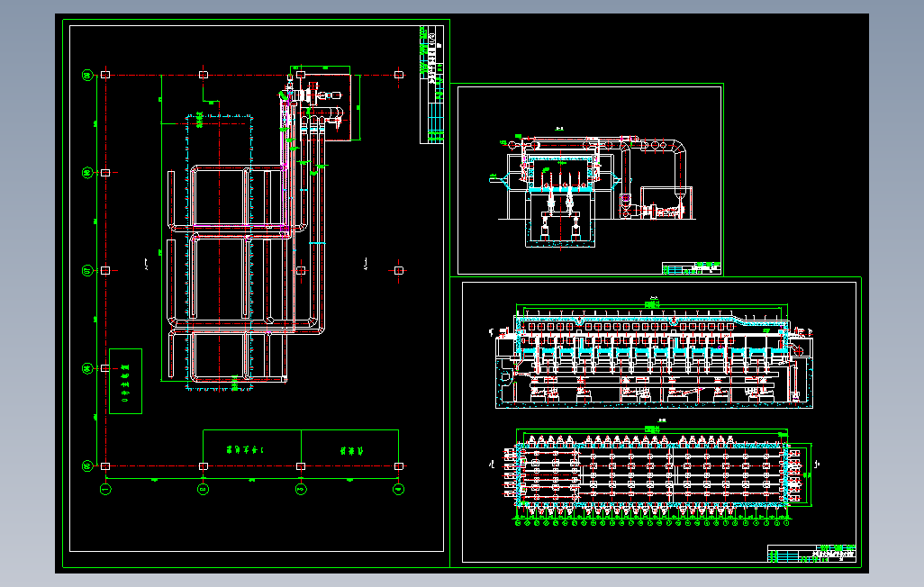924x587 pixels.
Task: Select the longitudinal elevation view of the machine
Action: click(654, 359)
